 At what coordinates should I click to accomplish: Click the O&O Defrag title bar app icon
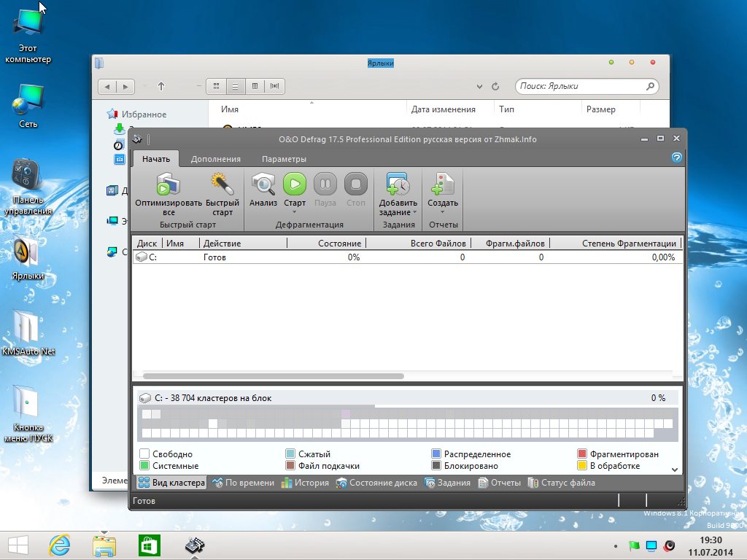(138, 139)
